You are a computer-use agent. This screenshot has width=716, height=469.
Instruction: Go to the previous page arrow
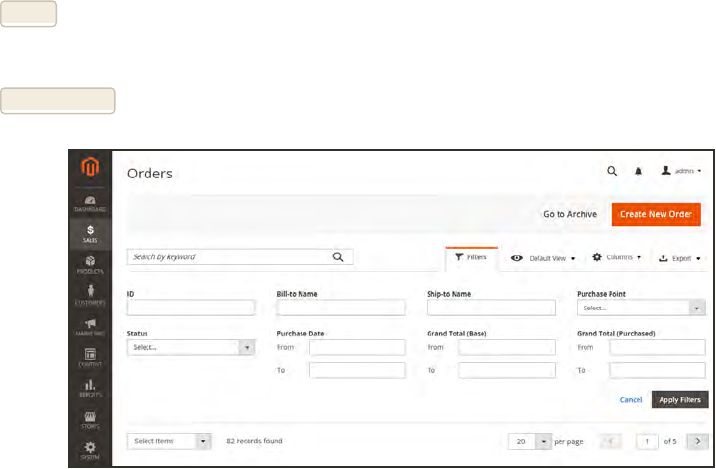(x=611, y=441)
